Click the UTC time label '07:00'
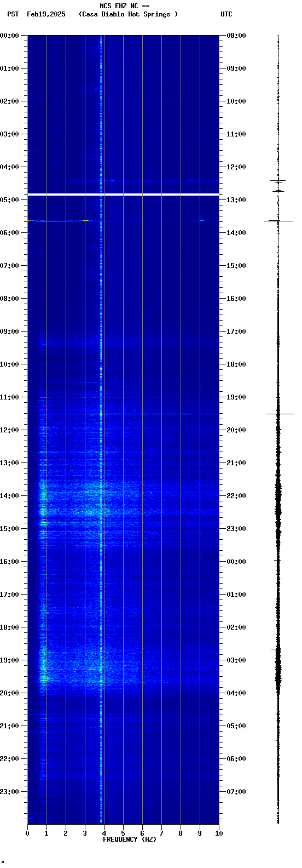The image size is (302, 868). click(x=236, y=792)
